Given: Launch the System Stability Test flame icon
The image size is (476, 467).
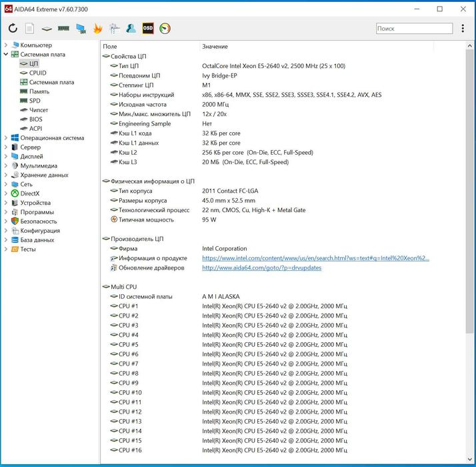Looking at the screenshot, I should click(98, 29).
